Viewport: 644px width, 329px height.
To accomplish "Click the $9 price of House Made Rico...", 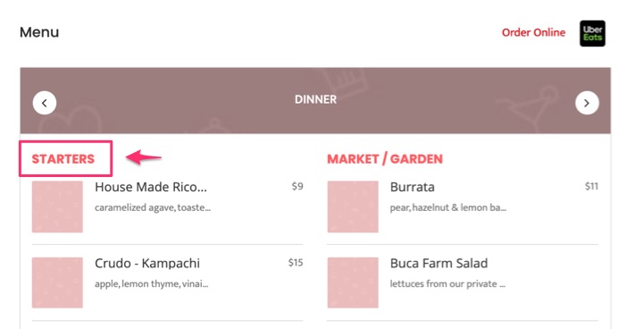I will tap(297, 186).
